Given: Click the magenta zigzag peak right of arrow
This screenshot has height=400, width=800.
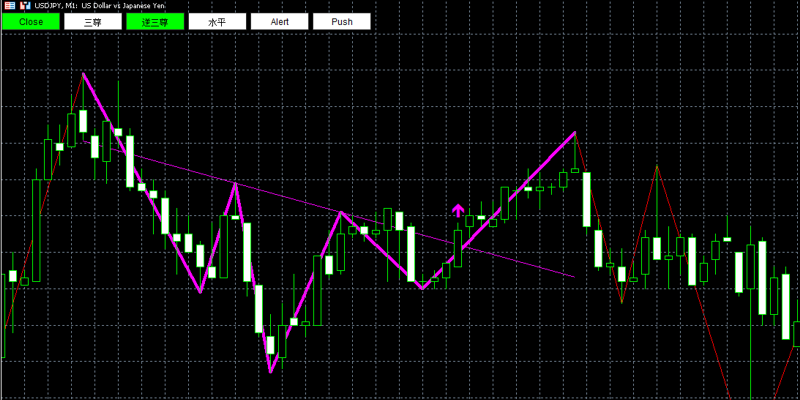Looking at the screenshot, I should pyautogui.click(x=575, y=132).
